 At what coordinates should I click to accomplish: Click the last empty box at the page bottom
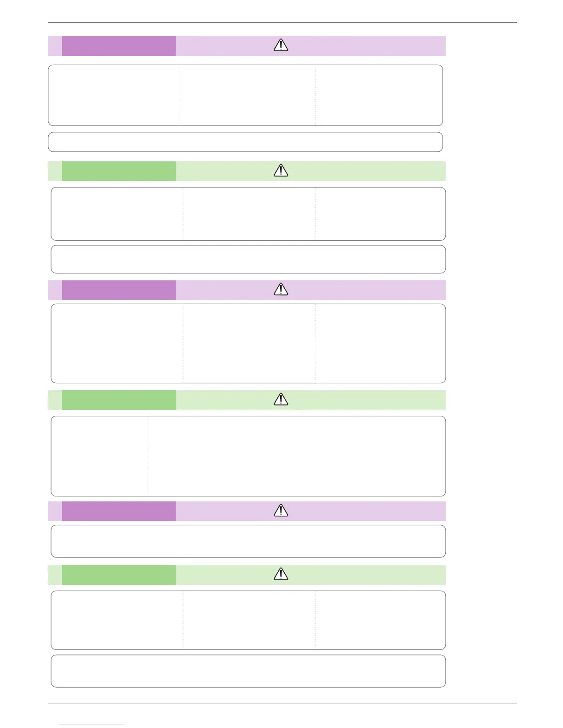click(x=248, y=671)
